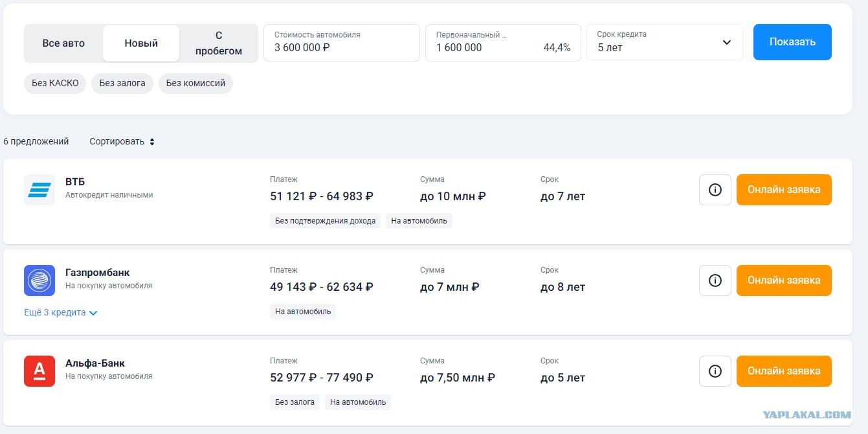Expand Ещё 3 кредита under Gazprombank
This screenshot has height=434, width=868.
click(61, 312)
